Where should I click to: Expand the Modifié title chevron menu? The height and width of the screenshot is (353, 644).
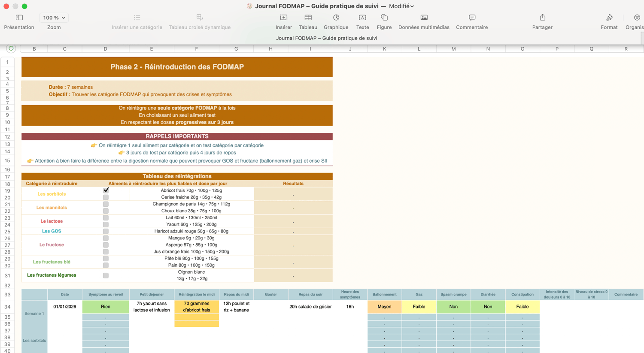412,6
